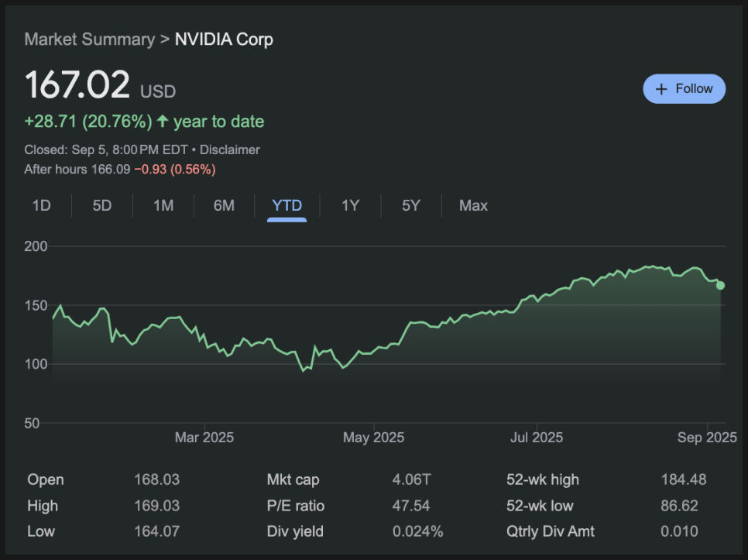This screenshot has width=748, height=560.
Task: Click the Sep 2025 axis label
Action: coord(707,438)
